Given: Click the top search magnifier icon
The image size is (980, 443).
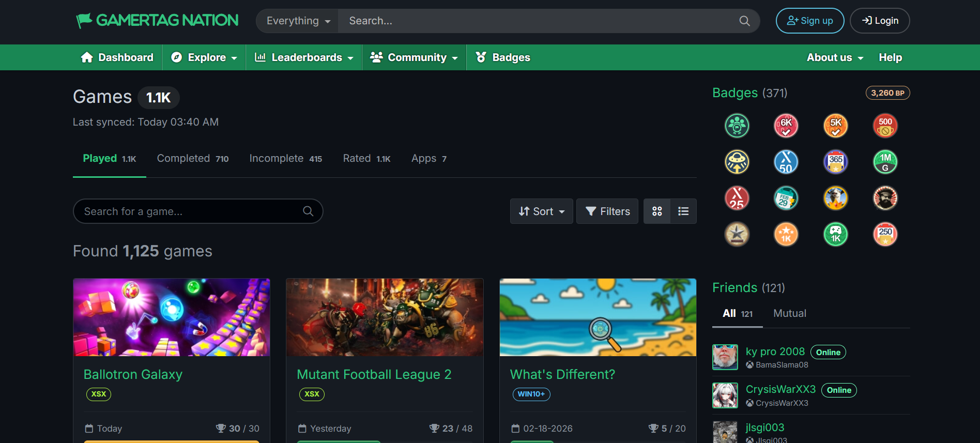Looking at the screenshot, I should 744,21.
